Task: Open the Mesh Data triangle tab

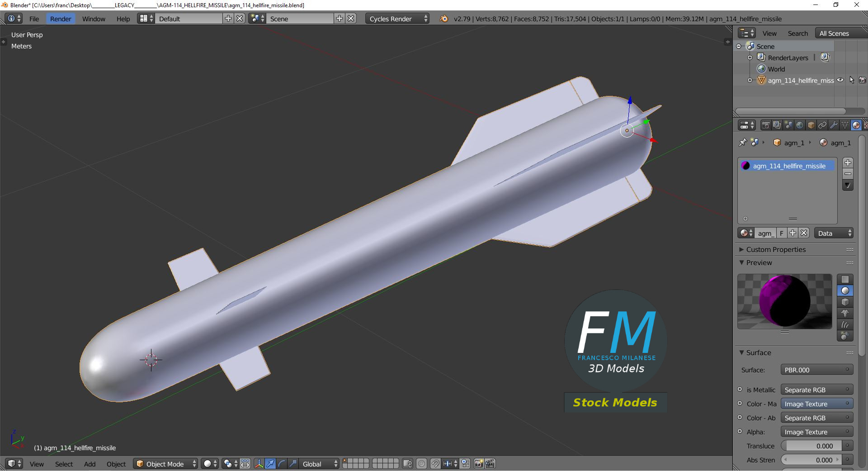Action: [x=845, y=125]
